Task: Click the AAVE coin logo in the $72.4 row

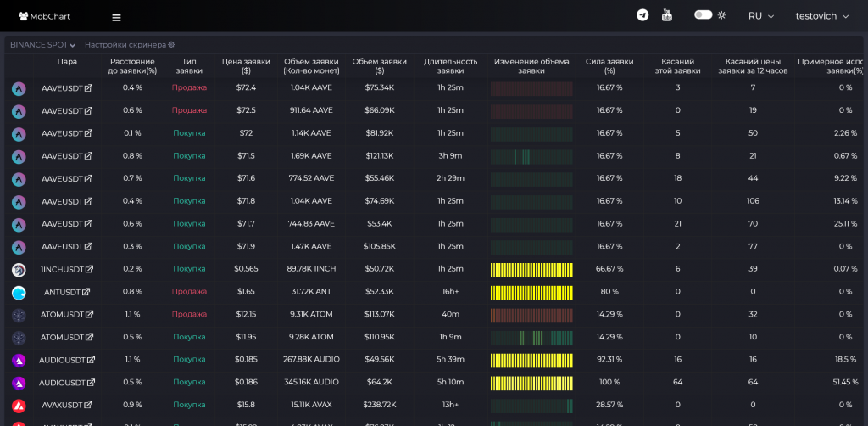Action: (x=19, y=88)
